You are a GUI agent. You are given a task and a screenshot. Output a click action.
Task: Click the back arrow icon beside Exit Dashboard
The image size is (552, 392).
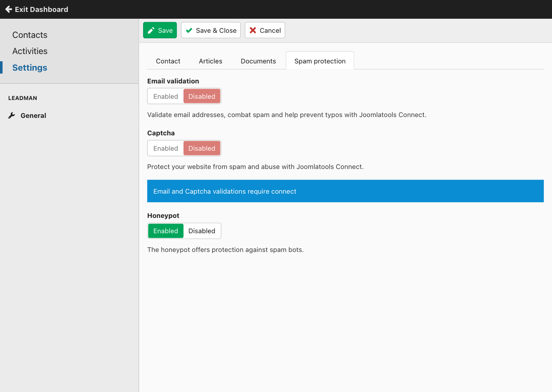pyautogui.click(x=8, y=9)
